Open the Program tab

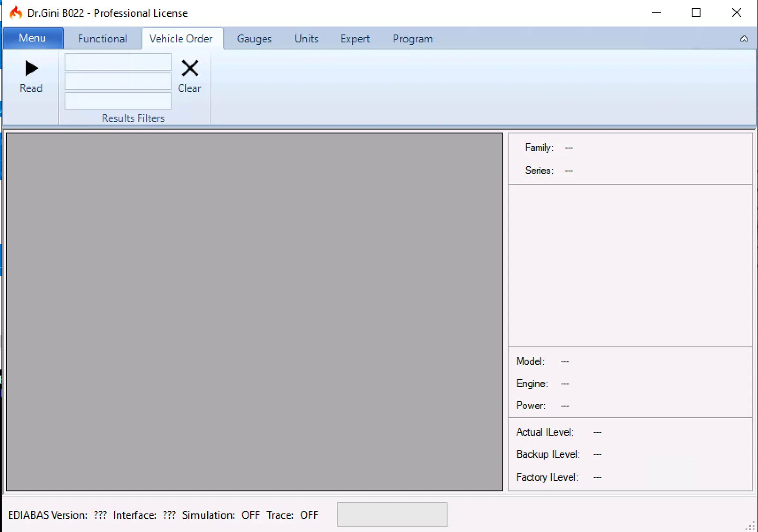412,39
